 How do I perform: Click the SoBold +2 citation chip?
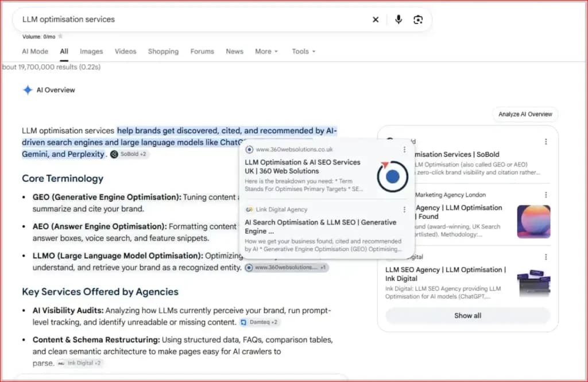(129, 154)
